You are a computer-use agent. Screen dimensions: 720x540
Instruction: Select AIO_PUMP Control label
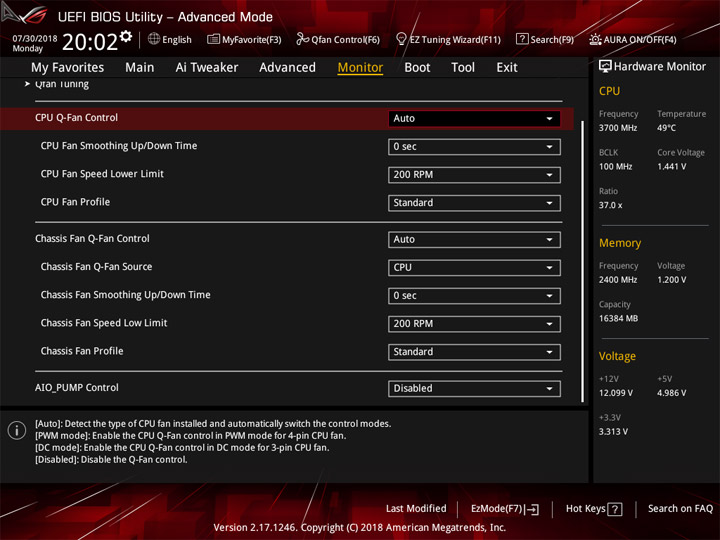coord(77,388)
